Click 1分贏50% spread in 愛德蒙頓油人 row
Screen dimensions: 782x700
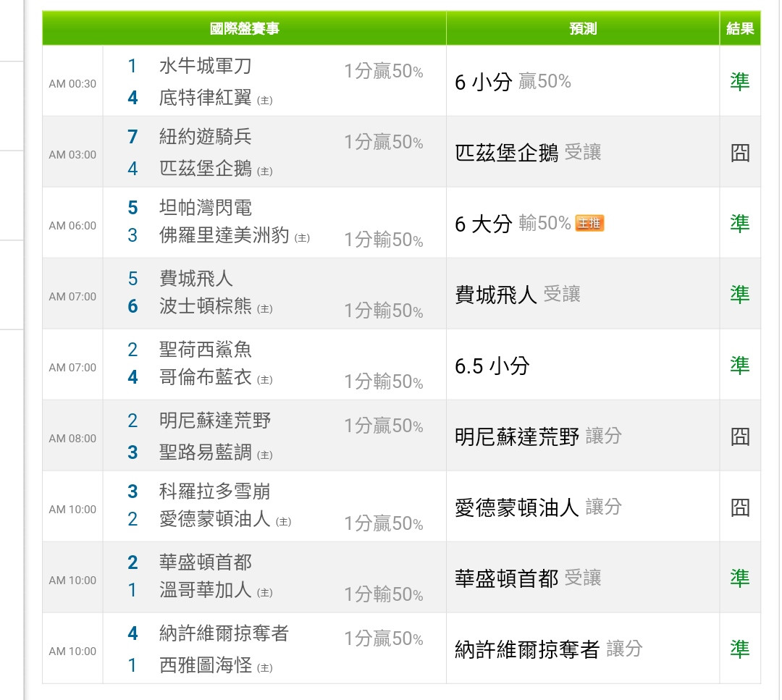click(384, 523)
